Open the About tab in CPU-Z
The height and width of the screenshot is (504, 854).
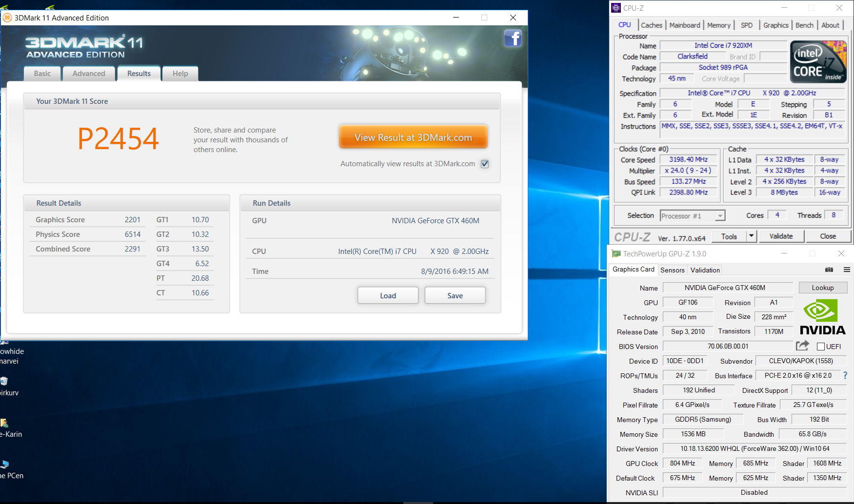831,25
